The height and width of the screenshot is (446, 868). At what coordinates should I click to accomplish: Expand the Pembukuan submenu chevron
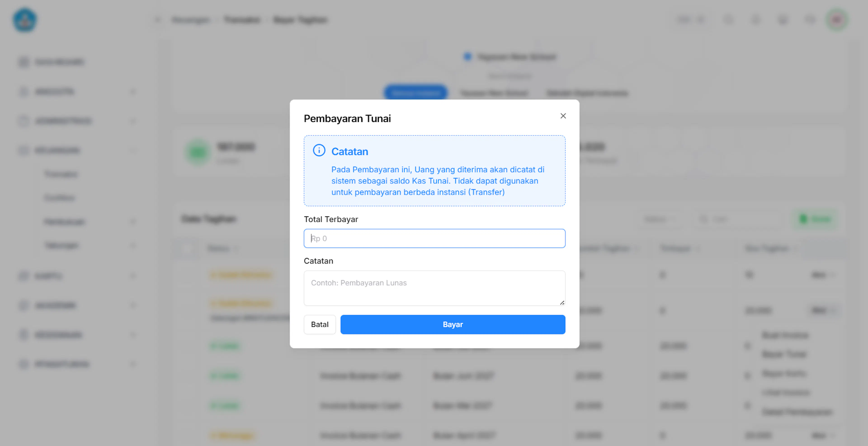pos(133,222)
